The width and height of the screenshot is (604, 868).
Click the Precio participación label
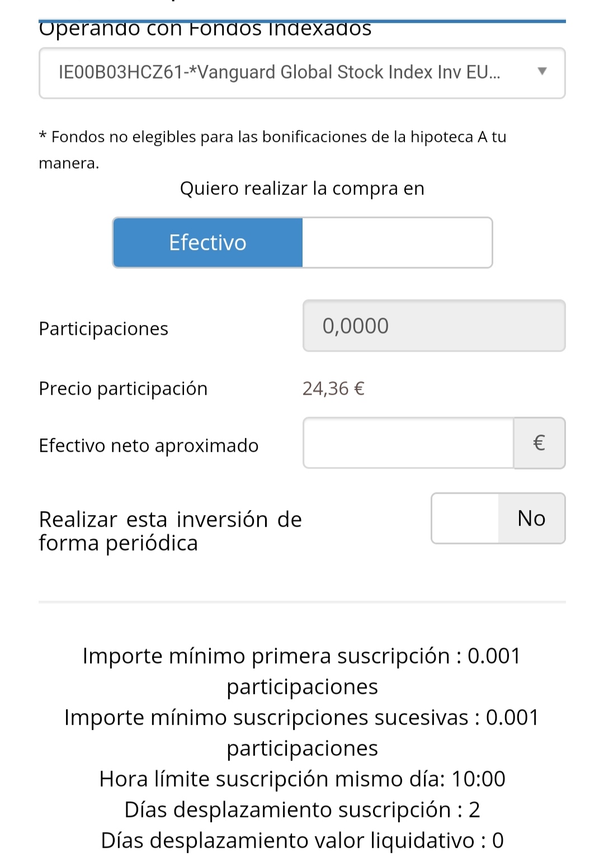click(123, 389)
